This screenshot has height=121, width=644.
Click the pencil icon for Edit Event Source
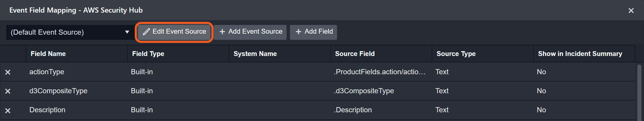pos(146,32)
